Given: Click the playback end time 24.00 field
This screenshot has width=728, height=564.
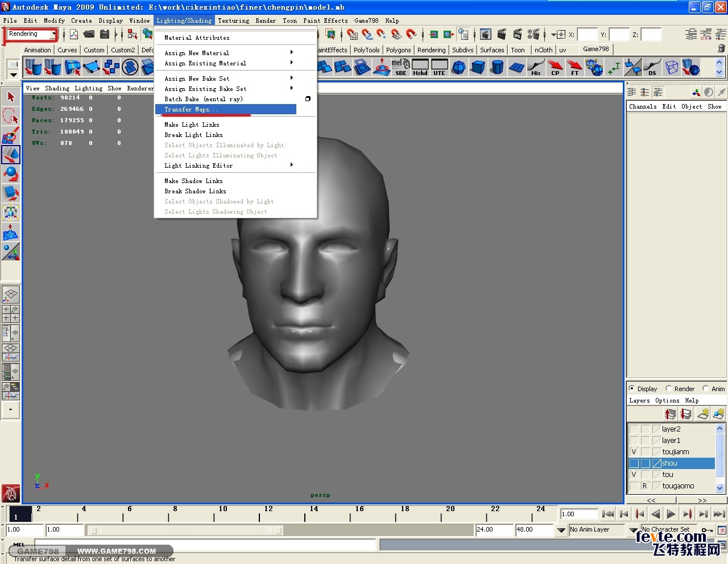Looking at the screenshot, I should tap(494, 530).
